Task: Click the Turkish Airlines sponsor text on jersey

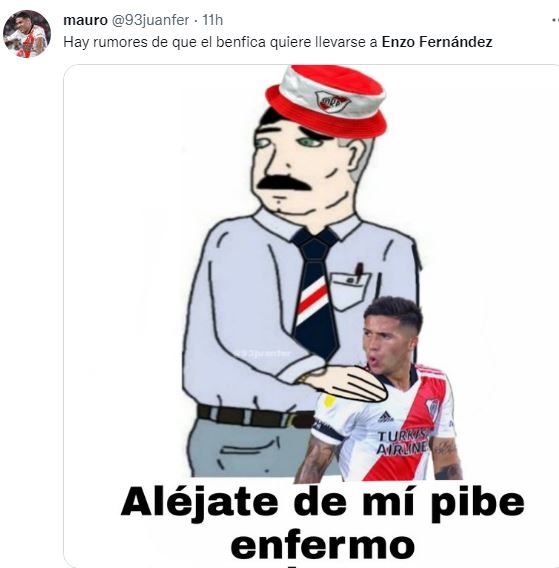Action: pyautogui.click(x=402, y=443)
